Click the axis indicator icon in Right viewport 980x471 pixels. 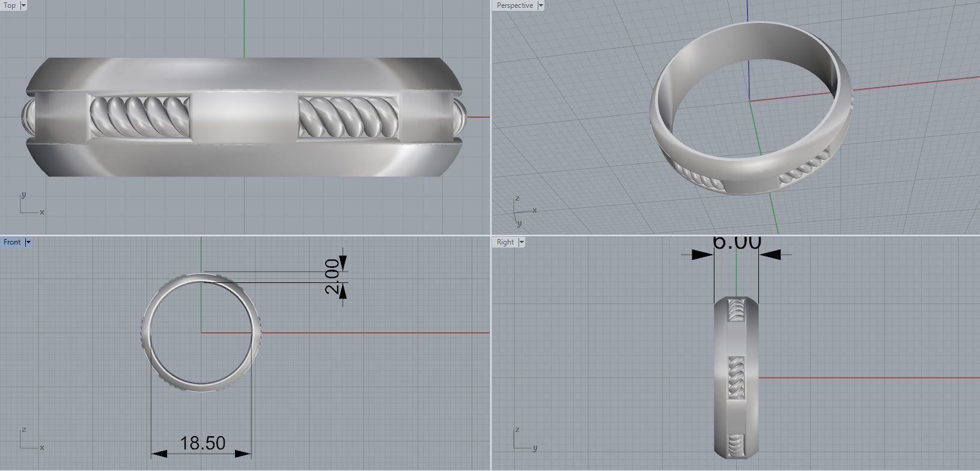525,439
